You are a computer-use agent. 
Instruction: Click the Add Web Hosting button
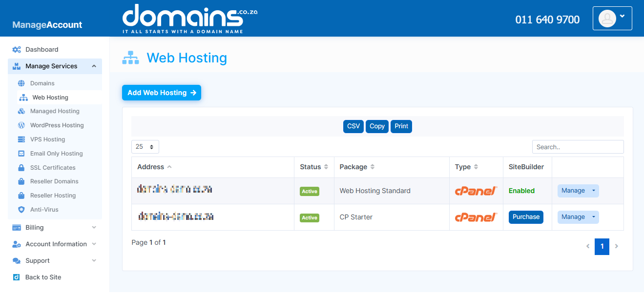tap(161, 92)
